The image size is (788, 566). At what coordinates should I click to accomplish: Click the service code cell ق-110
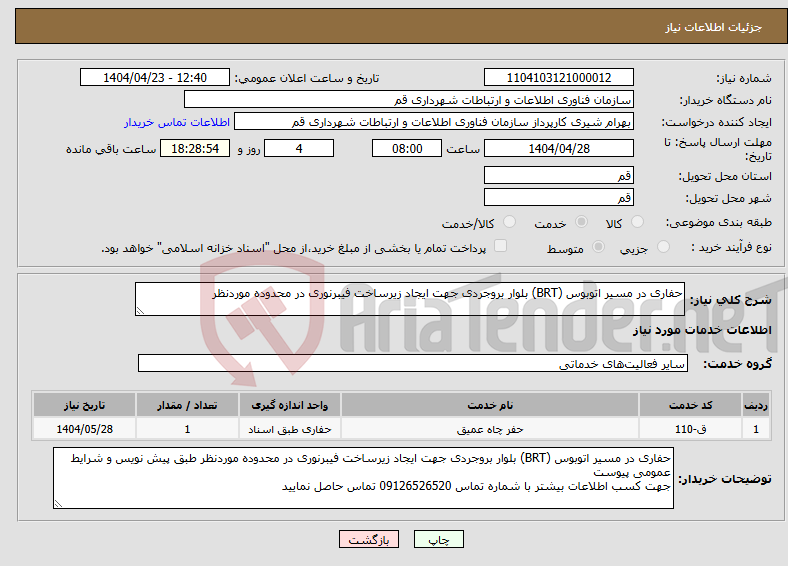691,429
